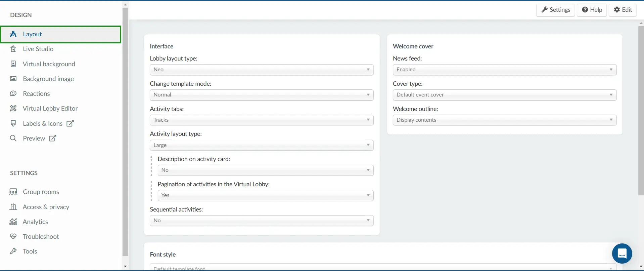Open the Font style dropdown
The width and height of the screenshot is (644, 271).
click(x=383, y=268)
